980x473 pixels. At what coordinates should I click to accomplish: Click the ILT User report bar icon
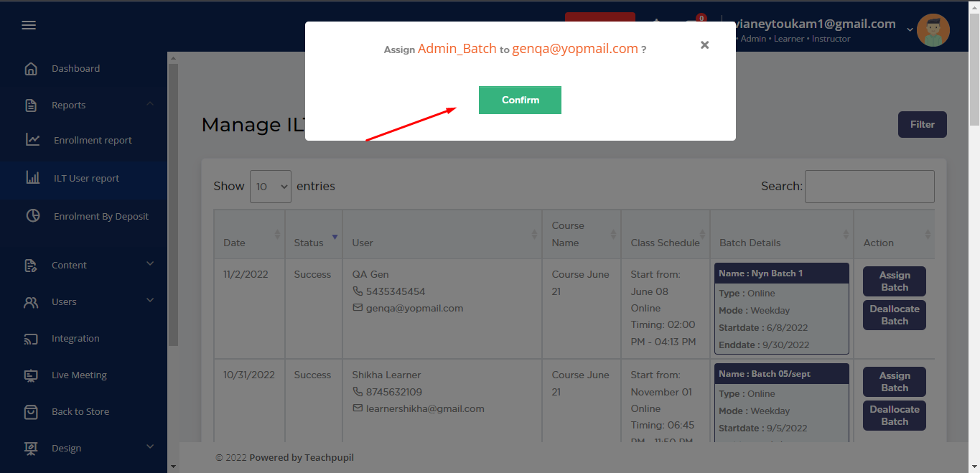33,178
